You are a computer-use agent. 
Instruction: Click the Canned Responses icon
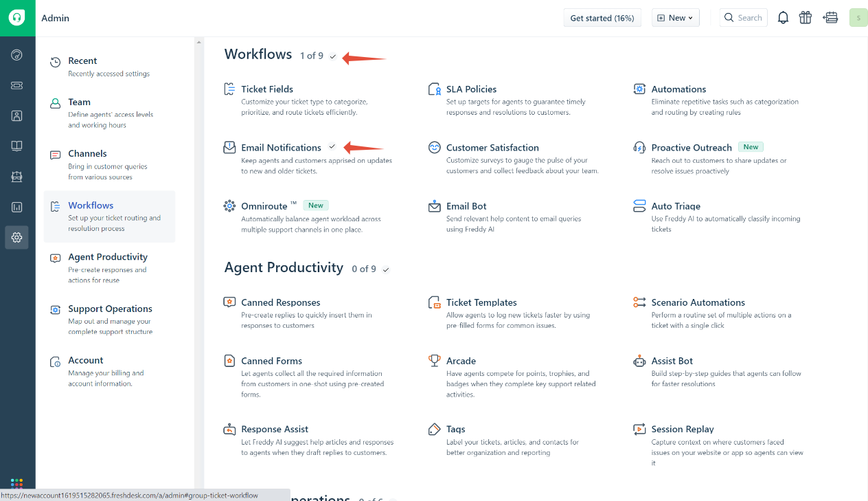click(x=230, y=302)
